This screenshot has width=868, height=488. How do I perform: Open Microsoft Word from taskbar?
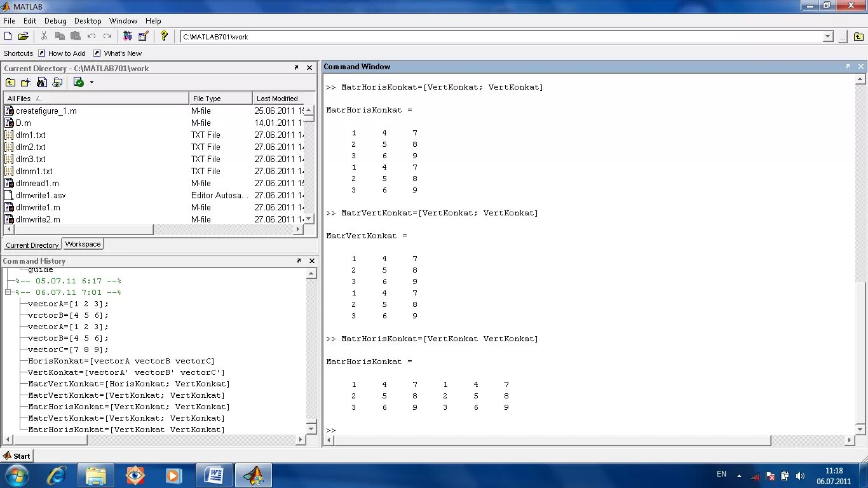click(214, 475)
